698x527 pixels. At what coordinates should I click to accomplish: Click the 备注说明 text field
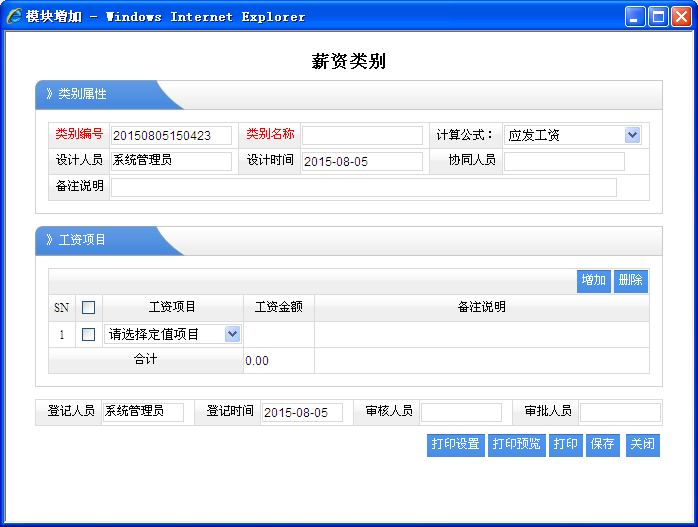pos(363,187)
